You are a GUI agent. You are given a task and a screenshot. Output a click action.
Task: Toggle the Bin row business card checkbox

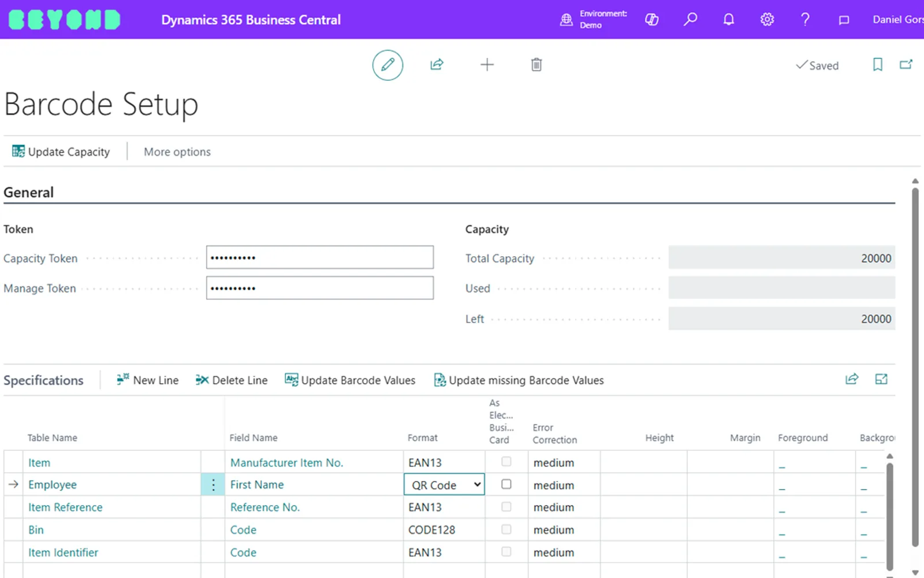(x=506, y=529)
